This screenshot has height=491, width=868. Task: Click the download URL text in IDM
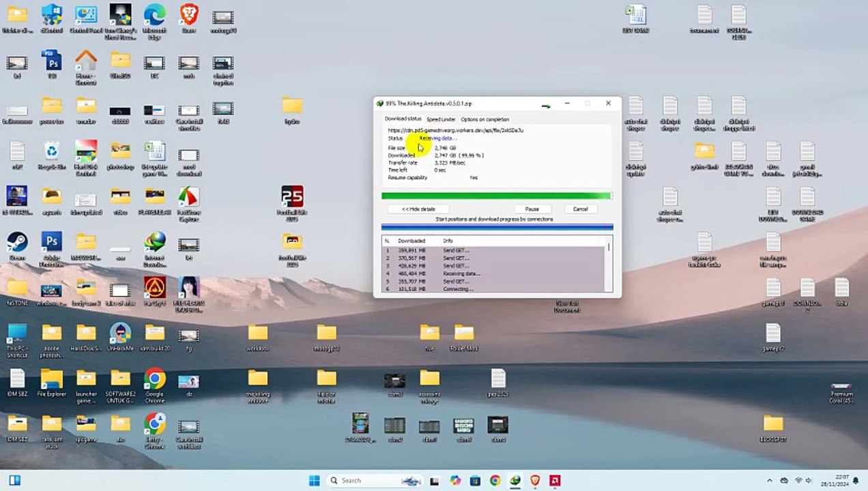click(455, 130)
